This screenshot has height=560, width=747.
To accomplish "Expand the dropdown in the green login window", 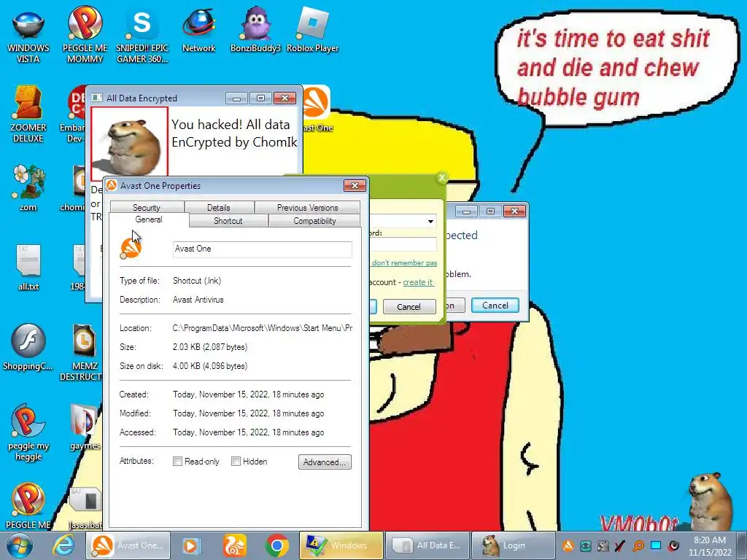I will pos(430,221).
